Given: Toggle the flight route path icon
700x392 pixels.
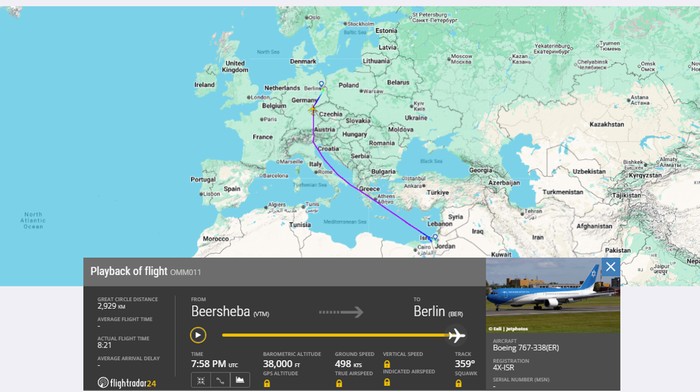Looking at the screenshot, I should point(220,380).
